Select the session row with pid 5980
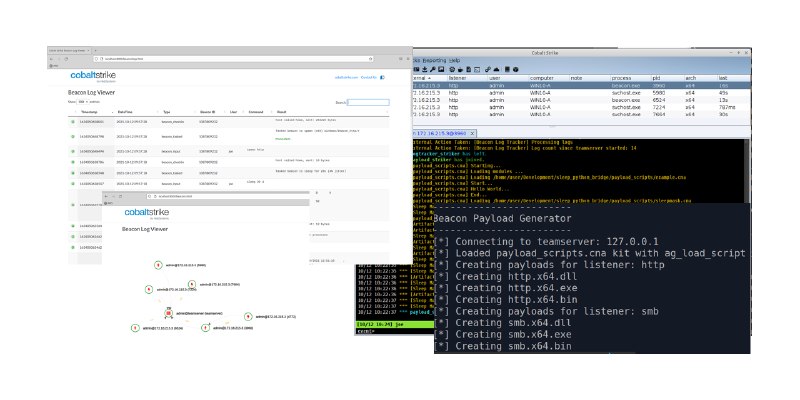 click(x=581, y=93)
